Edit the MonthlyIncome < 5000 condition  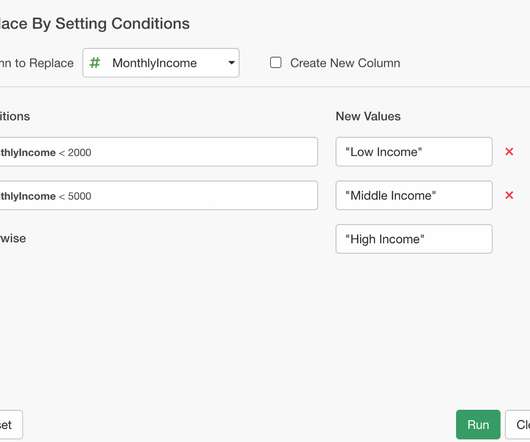pos(158,195)
